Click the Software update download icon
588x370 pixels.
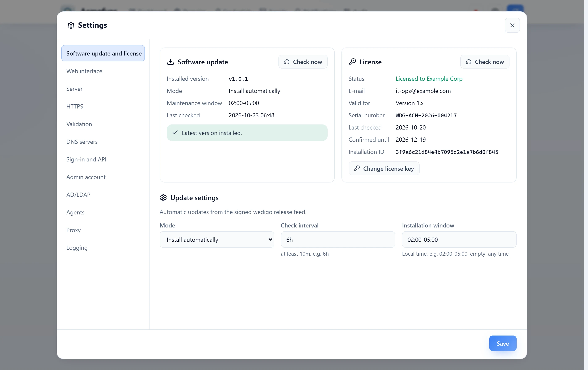(171, 62)
